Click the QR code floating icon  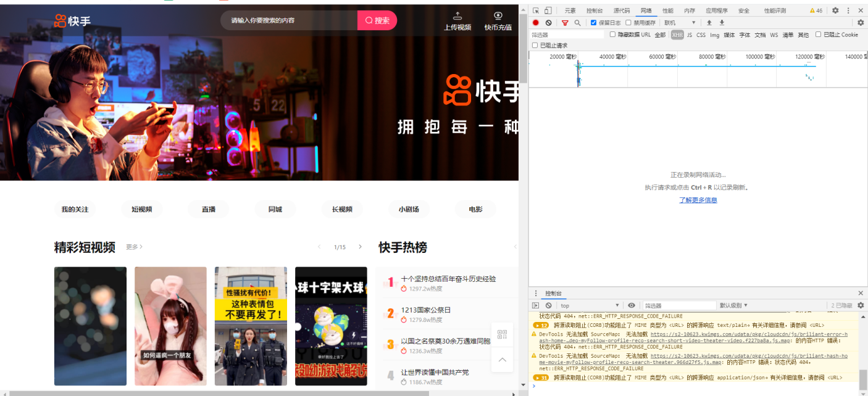point(502,335)
